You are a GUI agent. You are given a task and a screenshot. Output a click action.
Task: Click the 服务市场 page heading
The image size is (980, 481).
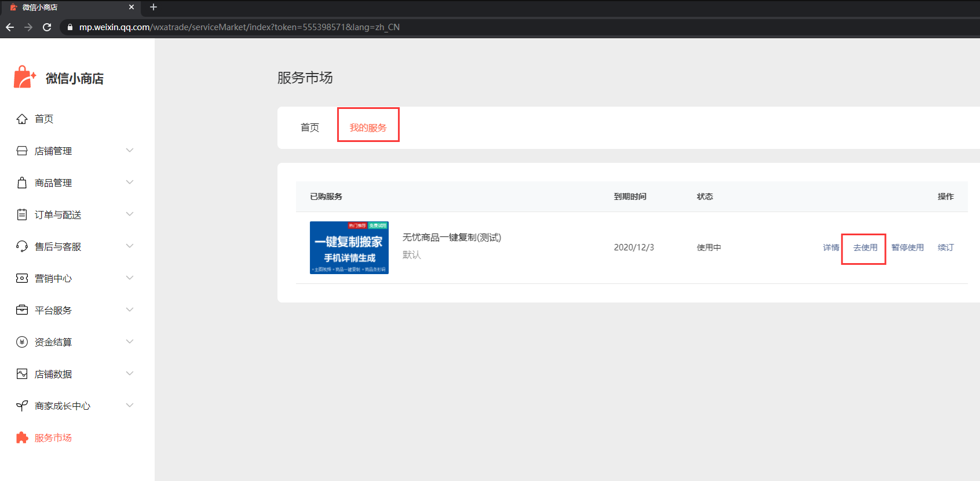[x=305, y=78]
